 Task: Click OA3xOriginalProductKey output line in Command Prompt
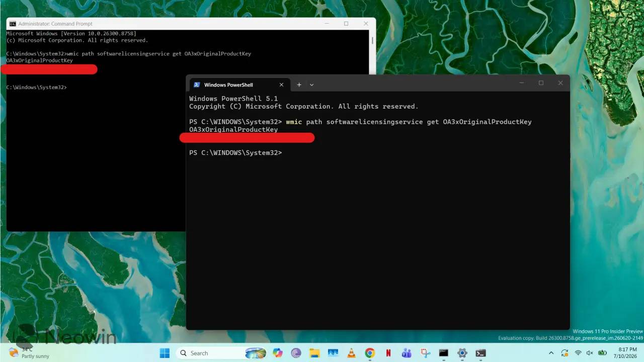(x=39, y=60)
